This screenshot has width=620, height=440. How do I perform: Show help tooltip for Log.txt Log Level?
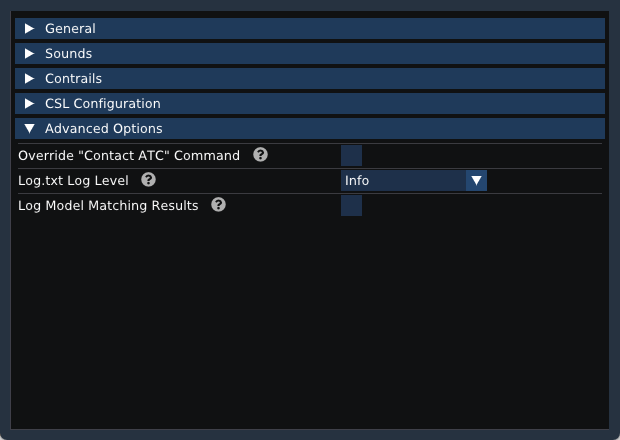click(x=148, y=180)
